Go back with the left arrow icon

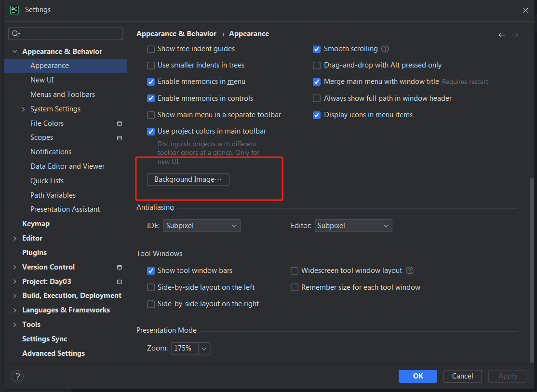coord(502,35)
